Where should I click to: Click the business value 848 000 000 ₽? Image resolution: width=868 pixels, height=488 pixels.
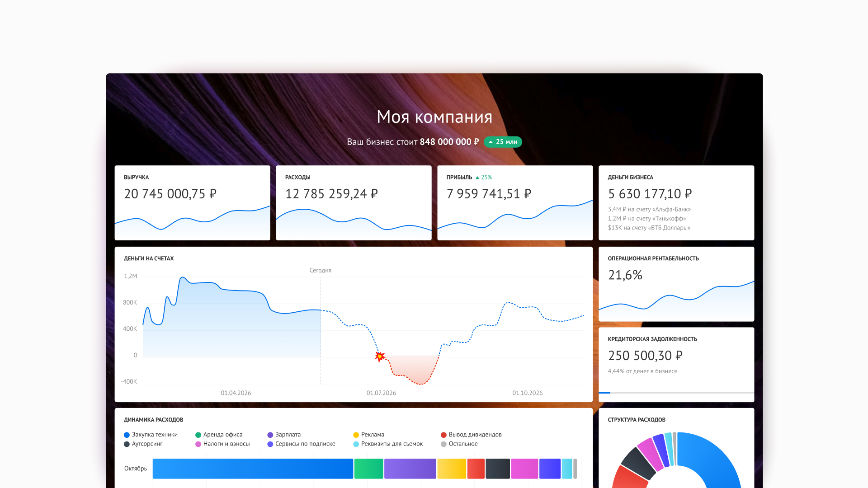(449, 142)
